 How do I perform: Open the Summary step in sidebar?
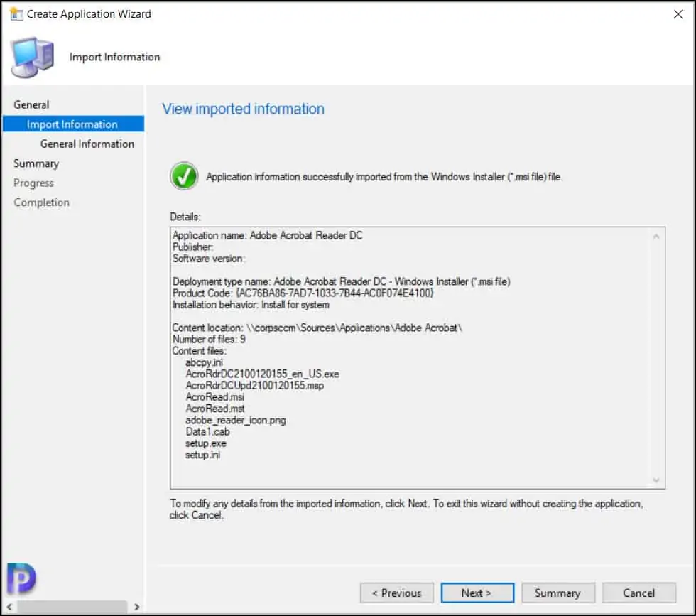(x=36, y=163)
